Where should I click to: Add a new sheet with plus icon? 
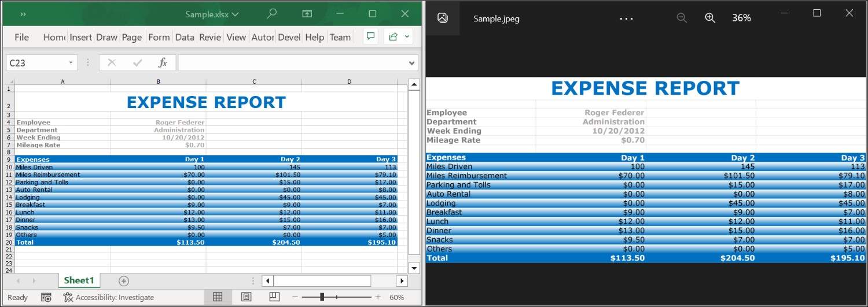[x=123, y=281]
